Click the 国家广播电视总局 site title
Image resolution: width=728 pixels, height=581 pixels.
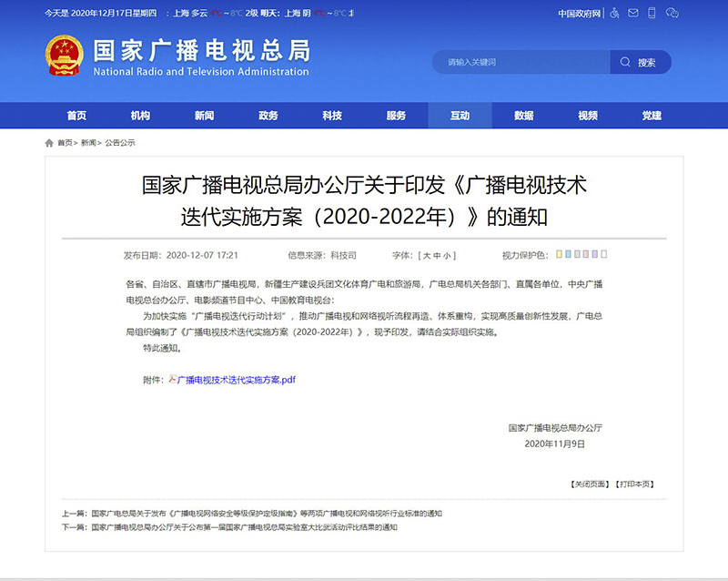[201, 50]
